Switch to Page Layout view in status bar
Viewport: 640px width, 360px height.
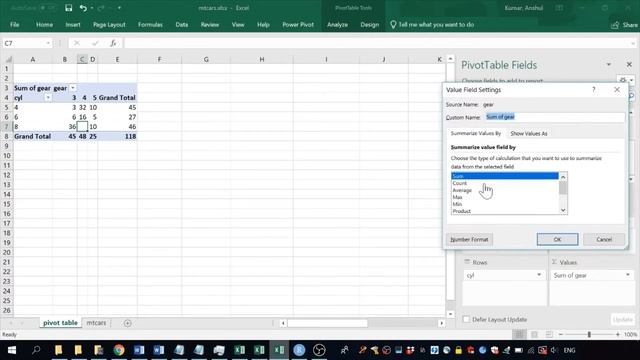pos(534,334)
